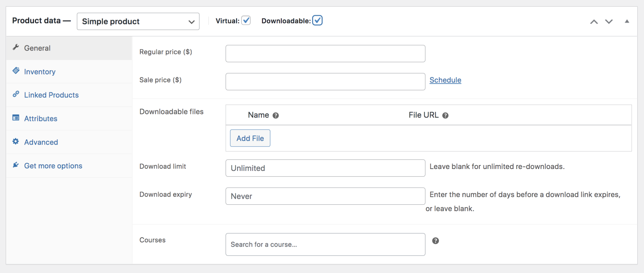Collapse the Product data panel triangle
Screen dimensions: 644x273
point(627,21)
